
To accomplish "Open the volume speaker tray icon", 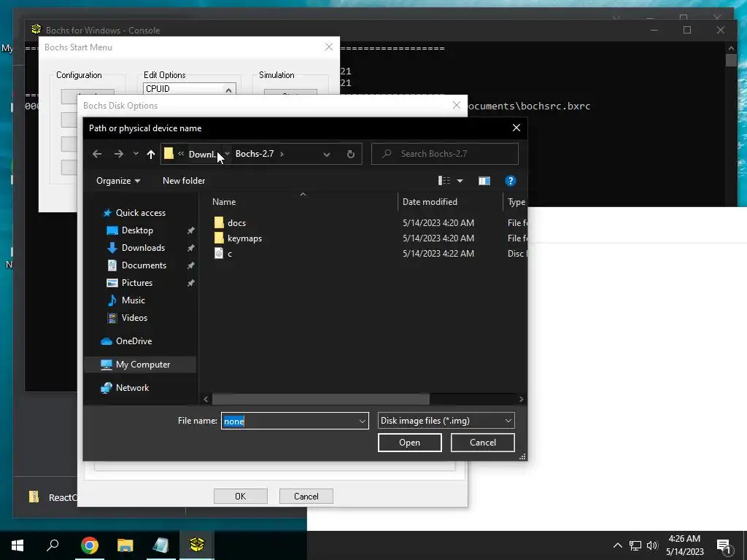I will 652,545.
